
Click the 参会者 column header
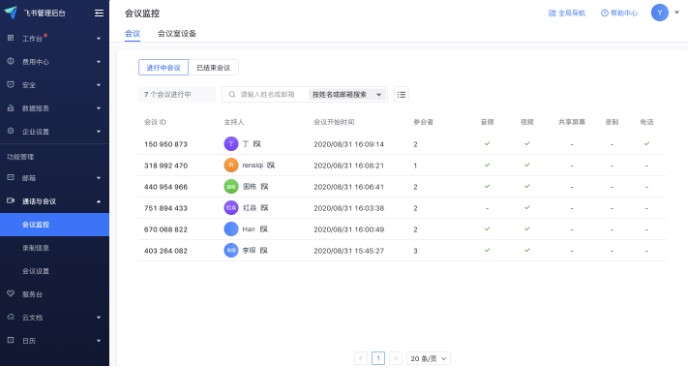coord(423,122)
